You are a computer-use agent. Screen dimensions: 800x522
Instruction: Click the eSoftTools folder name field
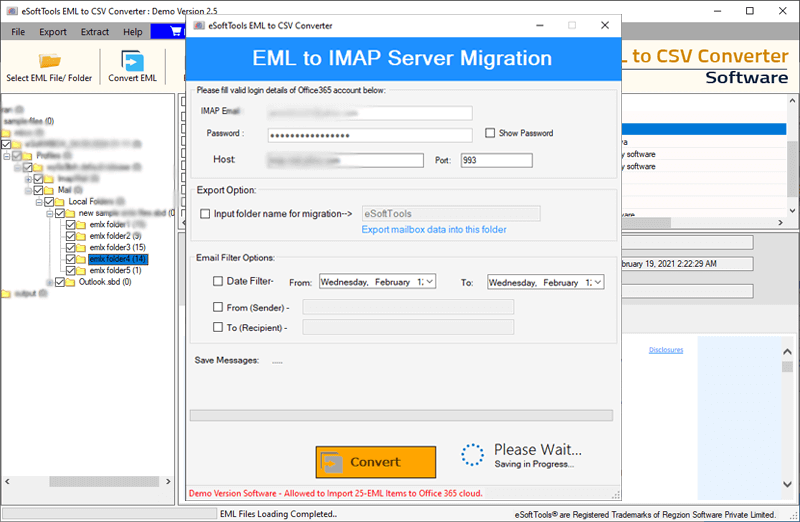click(x=451, y=214)
